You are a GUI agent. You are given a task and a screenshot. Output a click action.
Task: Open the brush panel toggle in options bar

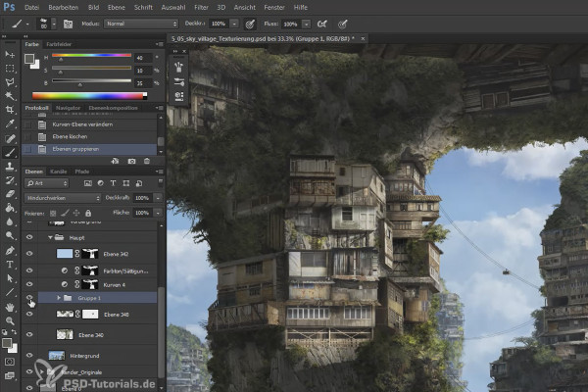(68, 24)
